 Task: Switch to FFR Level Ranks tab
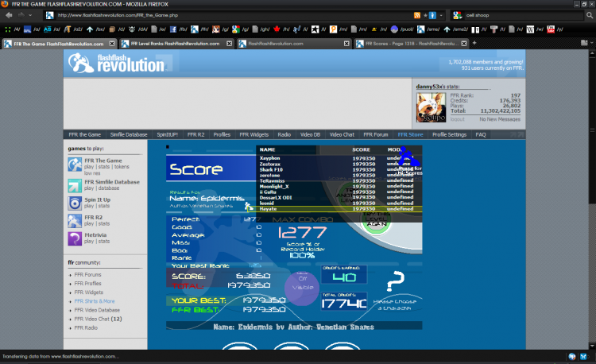pyautogui.click(x=176, y=44)
